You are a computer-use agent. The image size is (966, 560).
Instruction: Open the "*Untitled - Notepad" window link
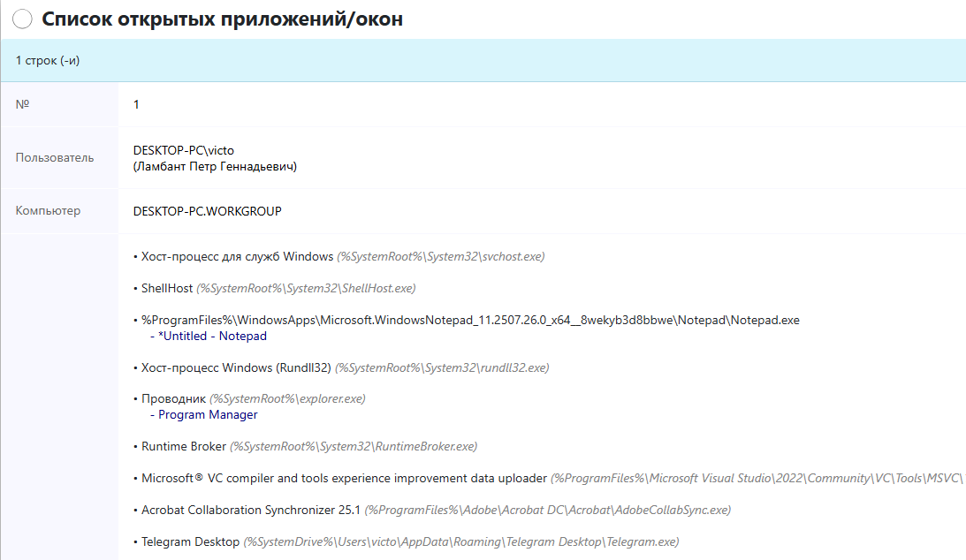(x=212, y=337)
